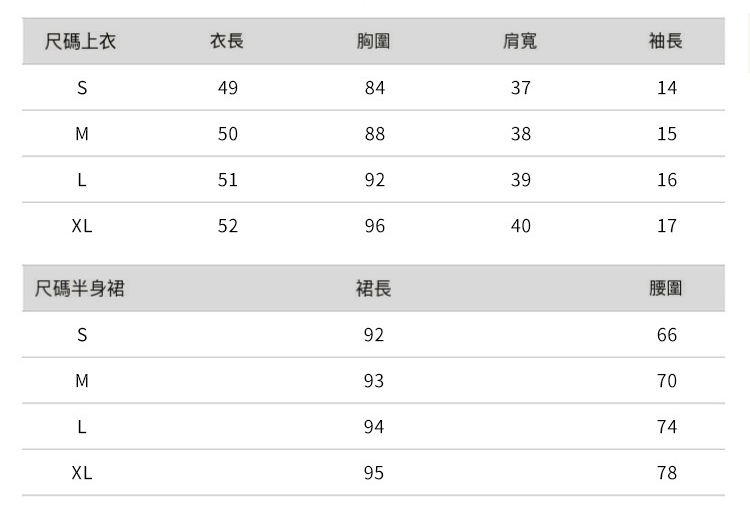The height and width of the screenshot is (507, 750).
Task: Select skirt length value 93
Action: [x=374, y=381]
